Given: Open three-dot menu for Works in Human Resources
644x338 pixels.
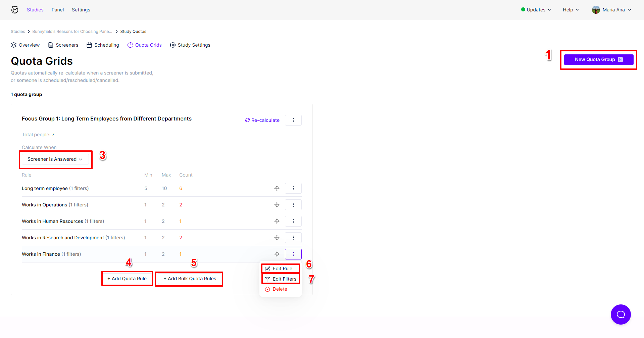Looking at the screenshot, I should tap(293, 221).
